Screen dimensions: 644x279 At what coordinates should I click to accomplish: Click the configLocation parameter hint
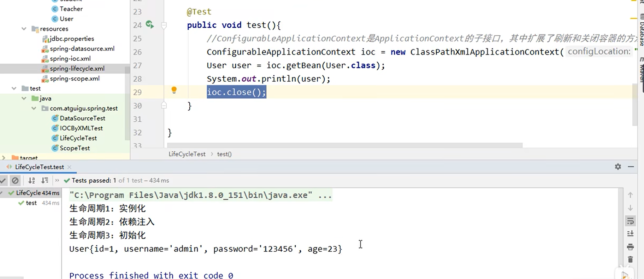(599, 52)
